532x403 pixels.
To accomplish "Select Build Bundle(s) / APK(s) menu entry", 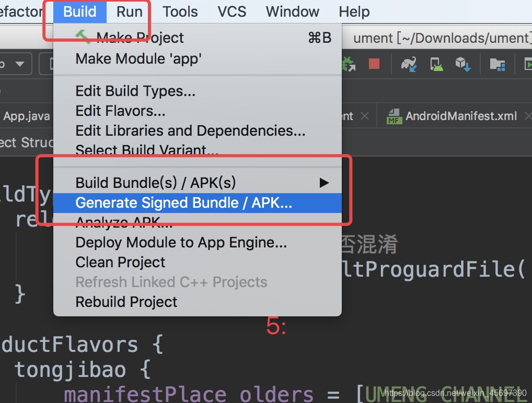I will 198,183.
